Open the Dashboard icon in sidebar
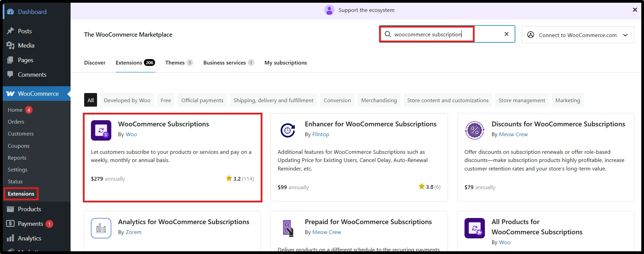644x254 pixels. (x=11, y=12)
